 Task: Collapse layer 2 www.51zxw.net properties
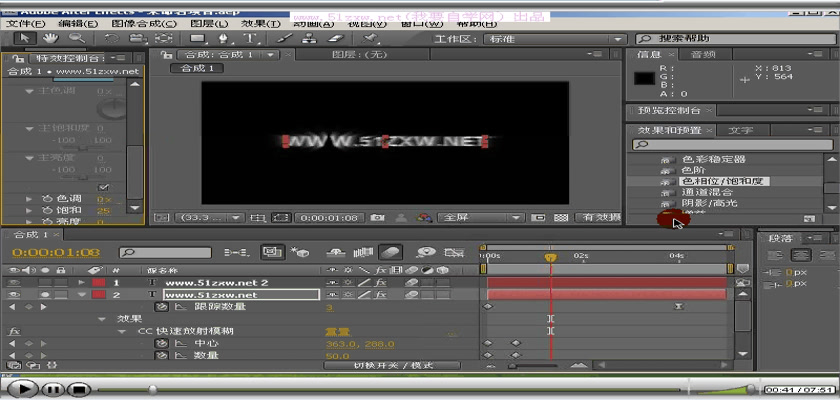coord(81,295)
